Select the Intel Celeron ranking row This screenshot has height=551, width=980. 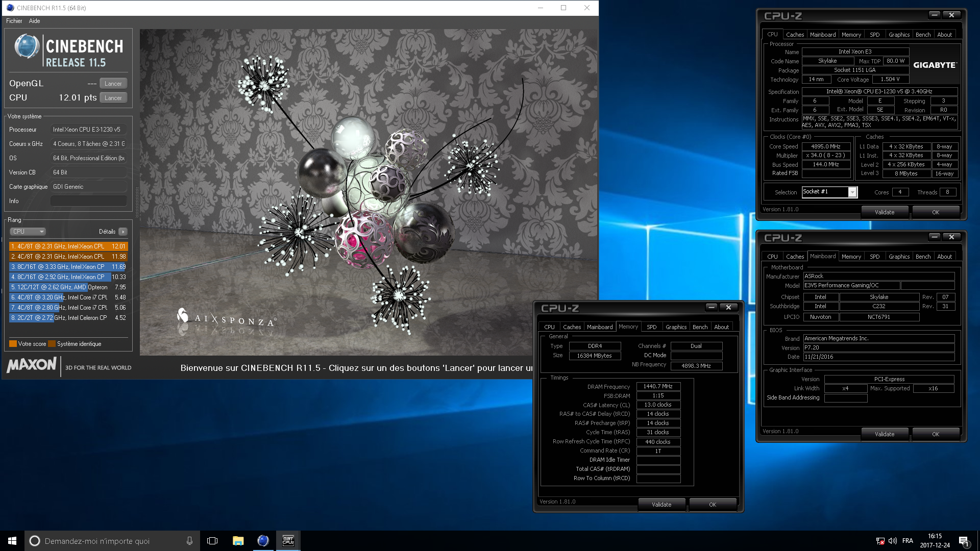click(68, 318)
